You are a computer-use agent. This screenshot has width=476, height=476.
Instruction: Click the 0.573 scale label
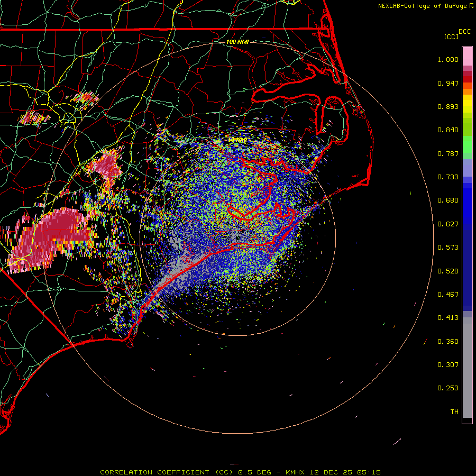pos(448,248)
